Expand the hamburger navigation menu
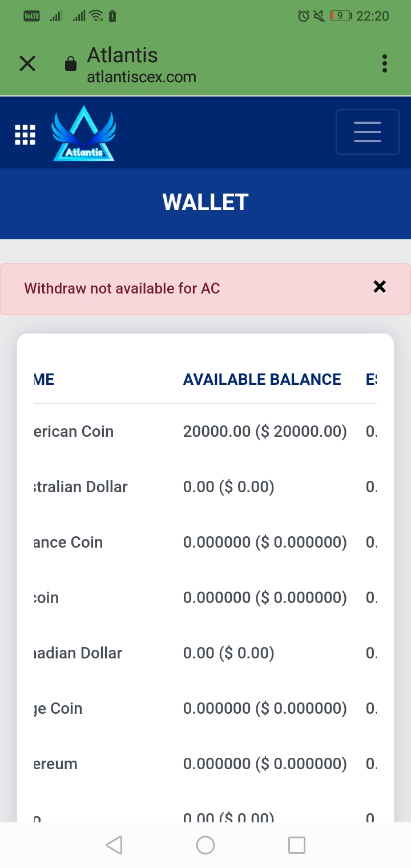Screen dimensions: 411x868 click(x=368, y=132)
